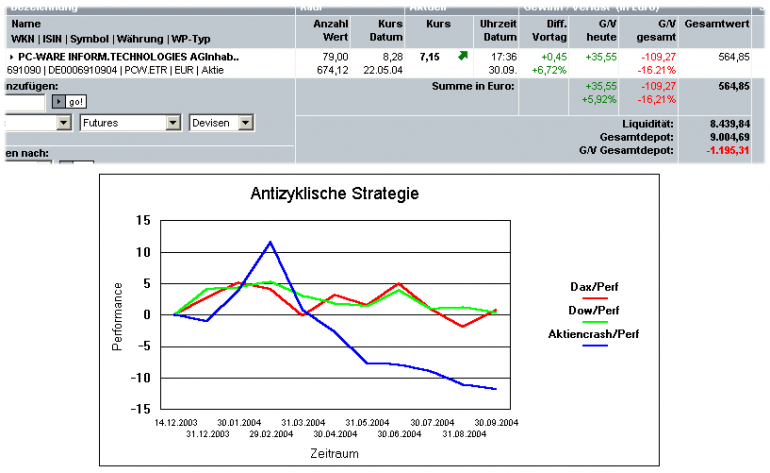Click the input field beside go!
Image resolution: width=770 pixels, height=473 pixels.
tap(25, 102)
